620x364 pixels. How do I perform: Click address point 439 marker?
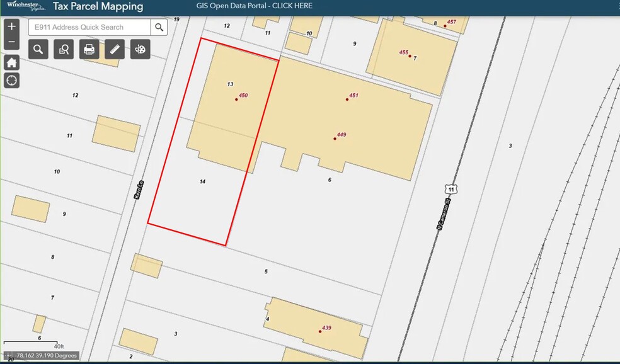click(319, 331)
